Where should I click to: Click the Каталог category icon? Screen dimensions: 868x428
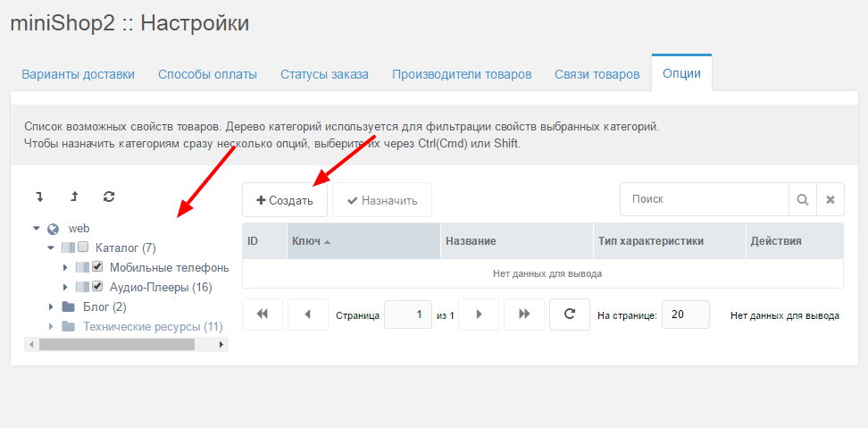(x=68, y=247)
